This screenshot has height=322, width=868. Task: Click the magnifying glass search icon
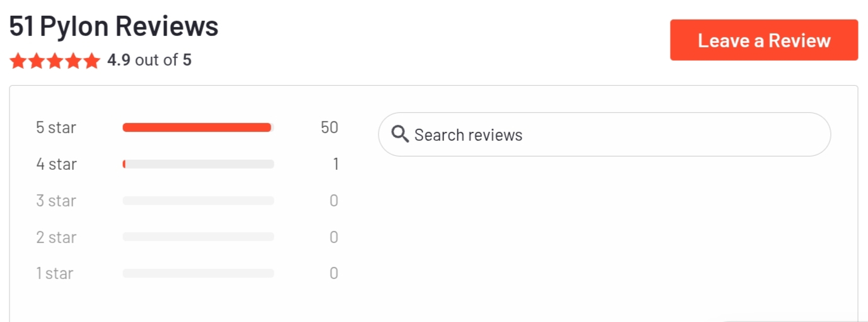(400, 134)
